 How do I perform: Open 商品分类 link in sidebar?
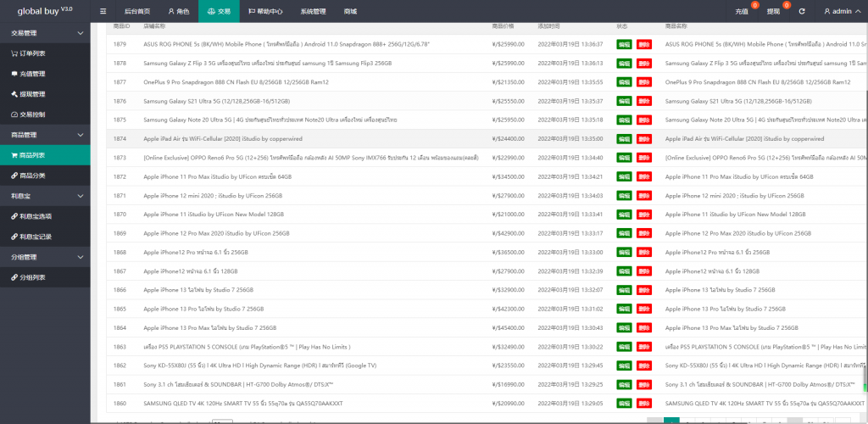pos(45,176)
